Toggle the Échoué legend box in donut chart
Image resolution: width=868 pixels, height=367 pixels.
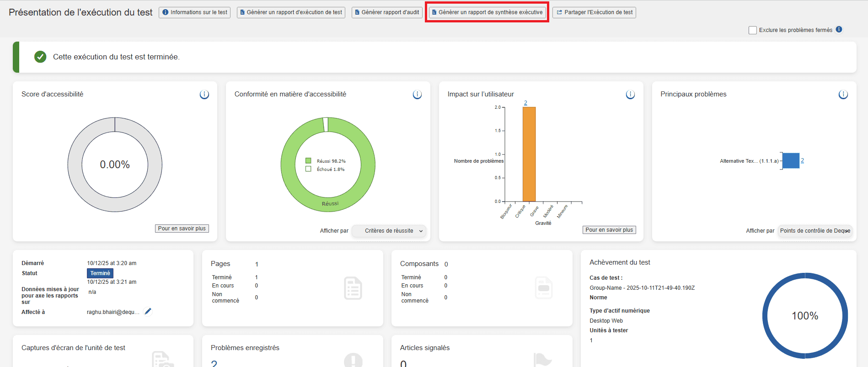[x=308, y=169]
